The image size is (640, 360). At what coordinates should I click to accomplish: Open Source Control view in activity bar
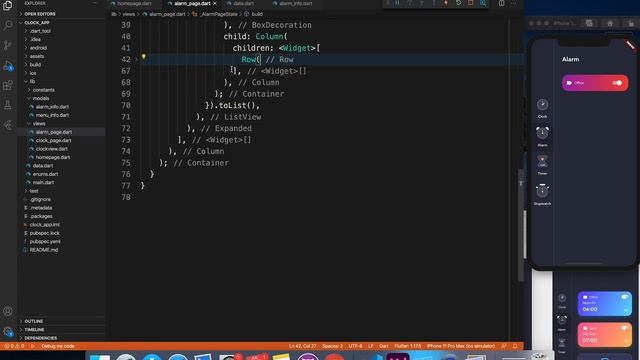coord(7,45)
